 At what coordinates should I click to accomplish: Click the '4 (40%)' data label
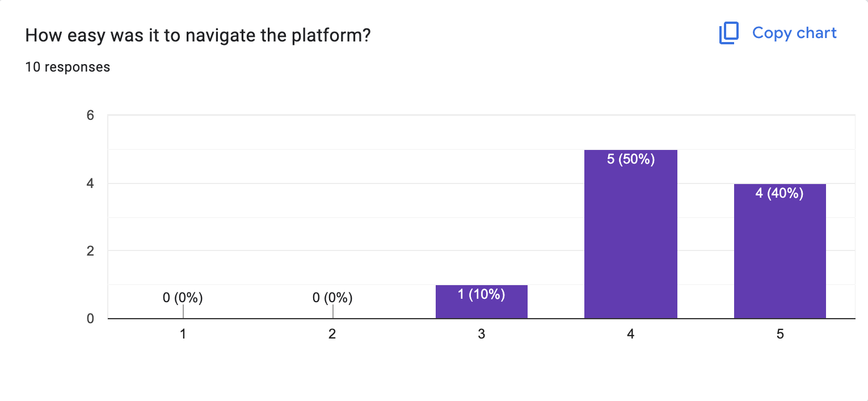(779, 193)
